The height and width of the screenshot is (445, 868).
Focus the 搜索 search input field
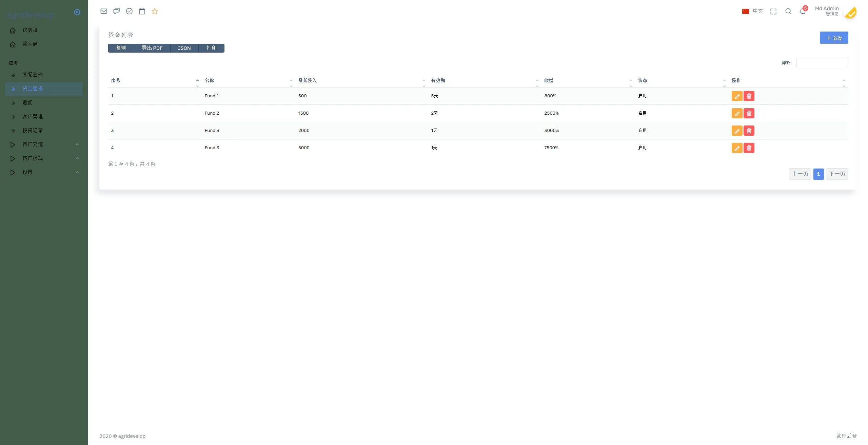click(822, 63)
